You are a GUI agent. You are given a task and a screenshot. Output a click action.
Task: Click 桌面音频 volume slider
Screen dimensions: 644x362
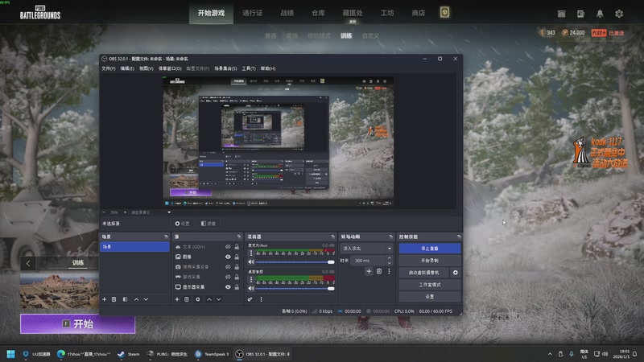(295, 288)
